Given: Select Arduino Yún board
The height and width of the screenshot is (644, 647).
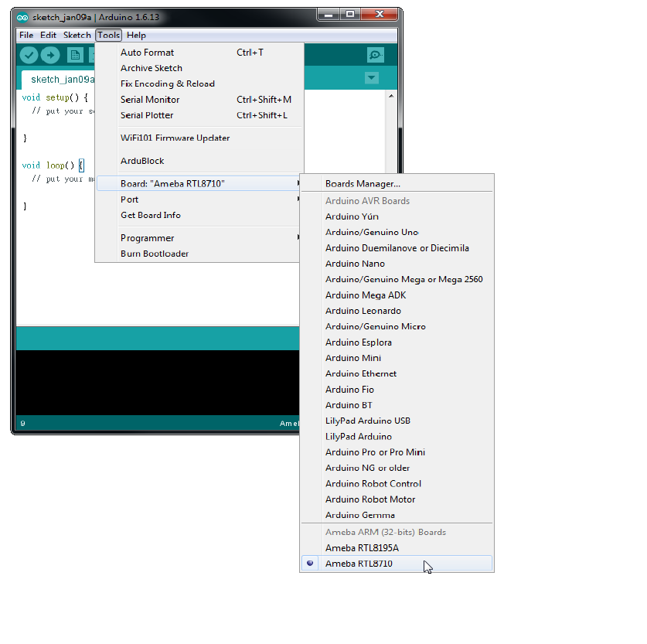Looking at the screenshot, I should 397,216.
